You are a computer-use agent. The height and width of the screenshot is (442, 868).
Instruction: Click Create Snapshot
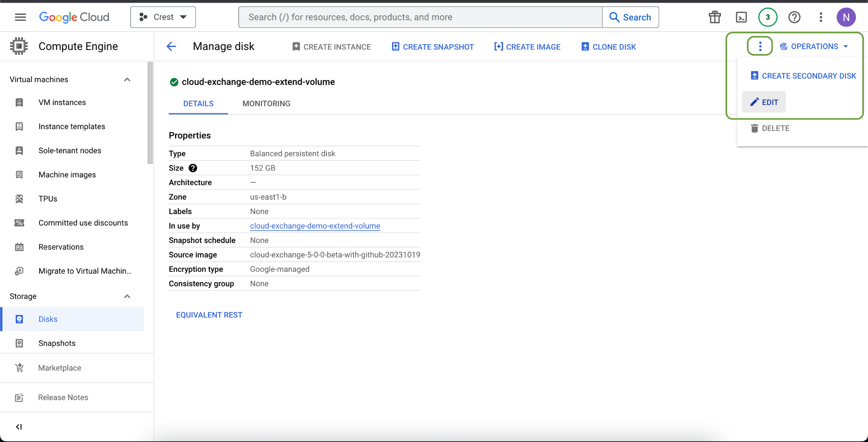pyautogui.click(x=433, y=47)
